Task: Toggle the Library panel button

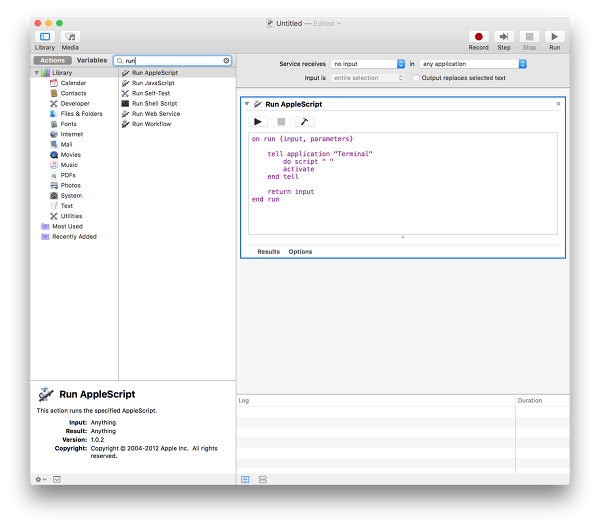Action: (45, 37)
